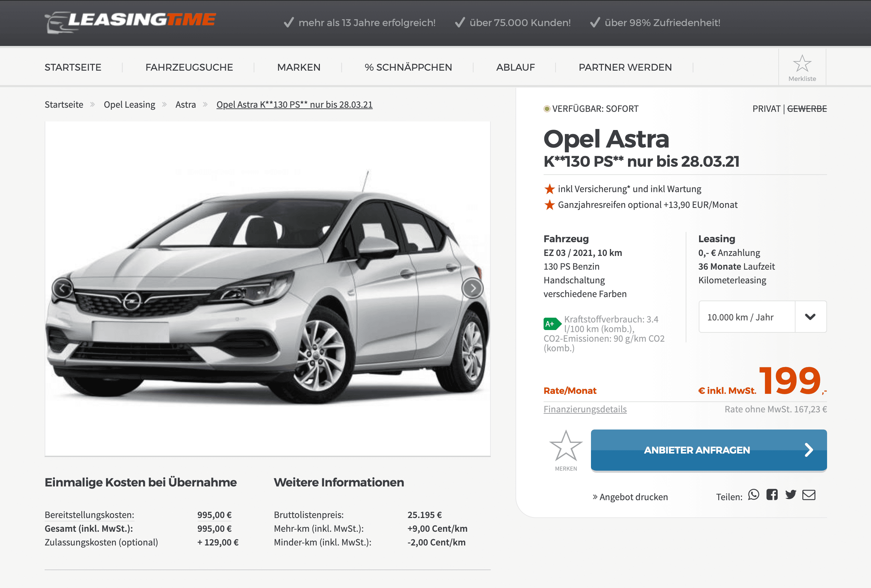This screenshot has height=588, width=871.
Task: Open % Schnäppchen menu item
Action: [x=408, y=68]
